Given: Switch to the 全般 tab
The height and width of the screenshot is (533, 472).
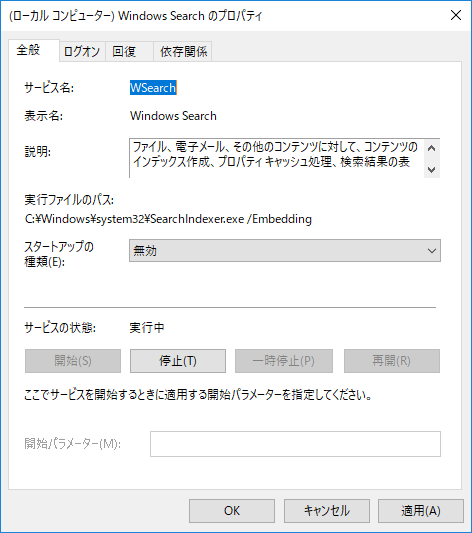Looking at the screenshot, I should point(34,51).
